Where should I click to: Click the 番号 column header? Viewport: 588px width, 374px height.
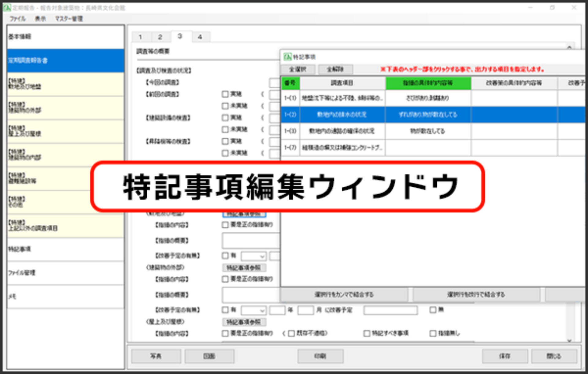290,83
